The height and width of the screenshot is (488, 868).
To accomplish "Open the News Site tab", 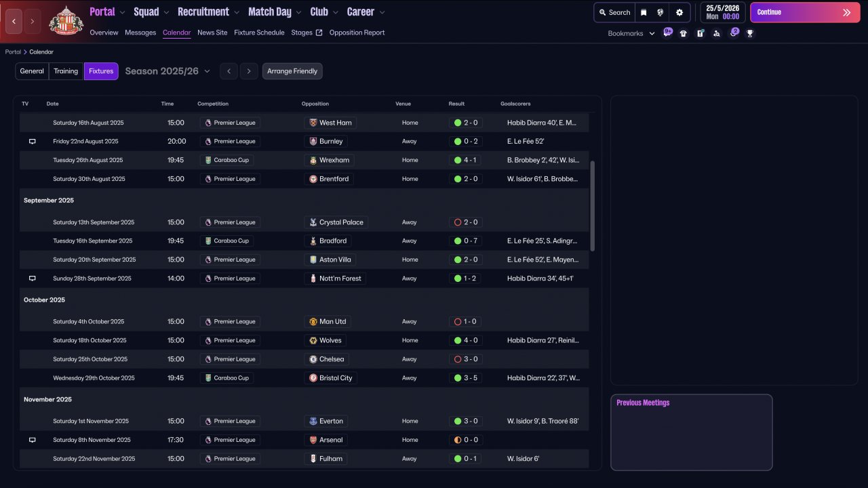I will (212, 33).
